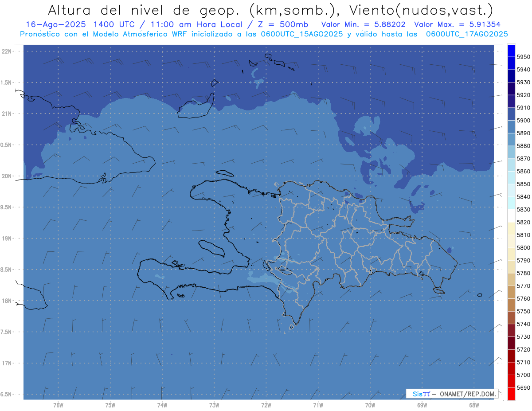Click the red legend swatch below 5690
The width and height of the screenshot is (532, 411).
pos(511,394)
